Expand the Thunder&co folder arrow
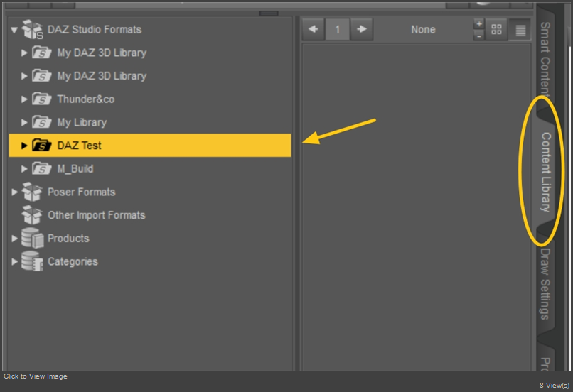 click(x=24, y=99)
